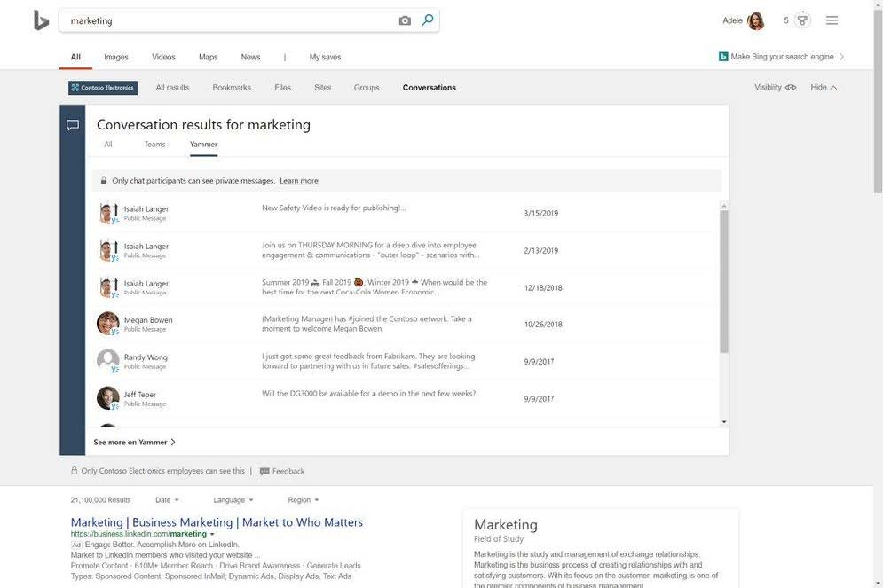This screenshot has height=588, width=883.
Task: Click the conversation list scroll down arrow
Action: (x=723, y=422)
